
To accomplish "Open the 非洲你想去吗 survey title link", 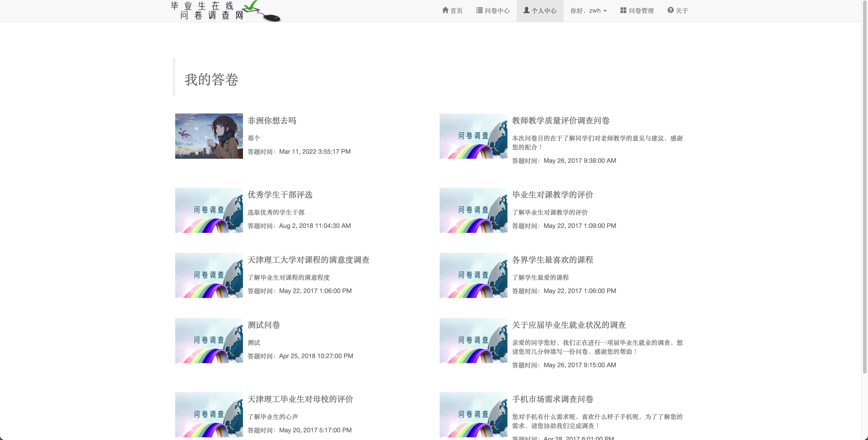I will click(271, 121).
